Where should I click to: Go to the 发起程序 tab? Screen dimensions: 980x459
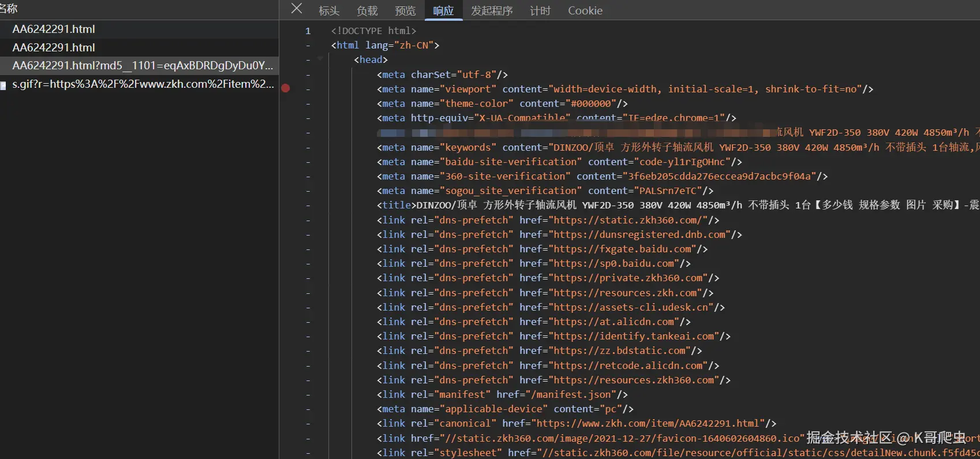tap(492, 10)
